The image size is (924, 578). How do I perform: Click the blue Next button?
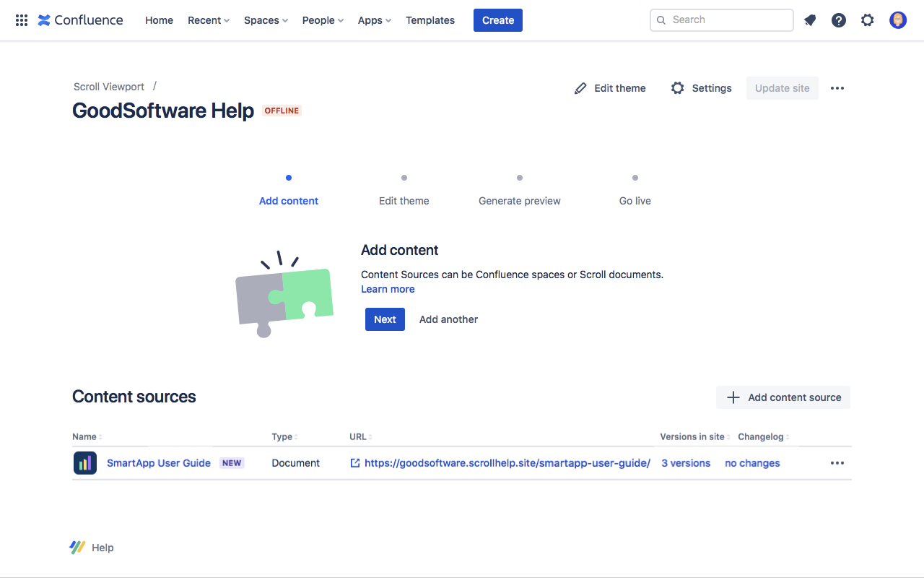(385, 319)
